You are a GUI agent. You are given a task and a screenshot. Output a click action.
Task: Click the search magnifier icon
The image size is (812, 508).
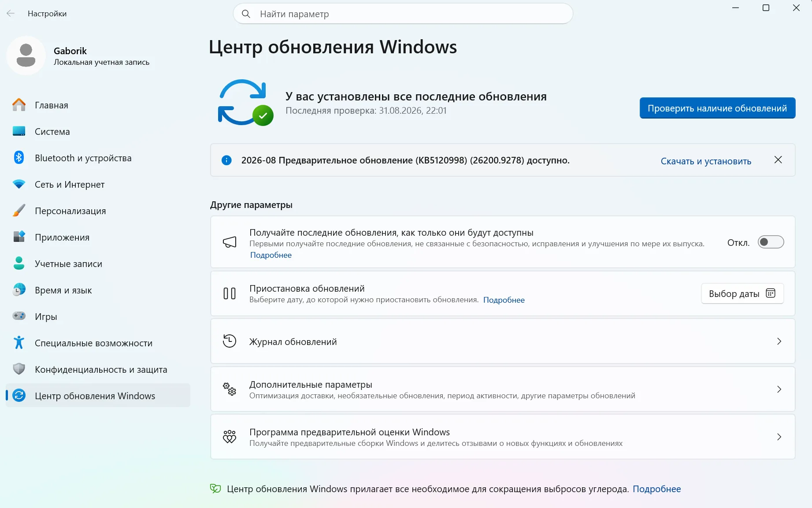246,14
